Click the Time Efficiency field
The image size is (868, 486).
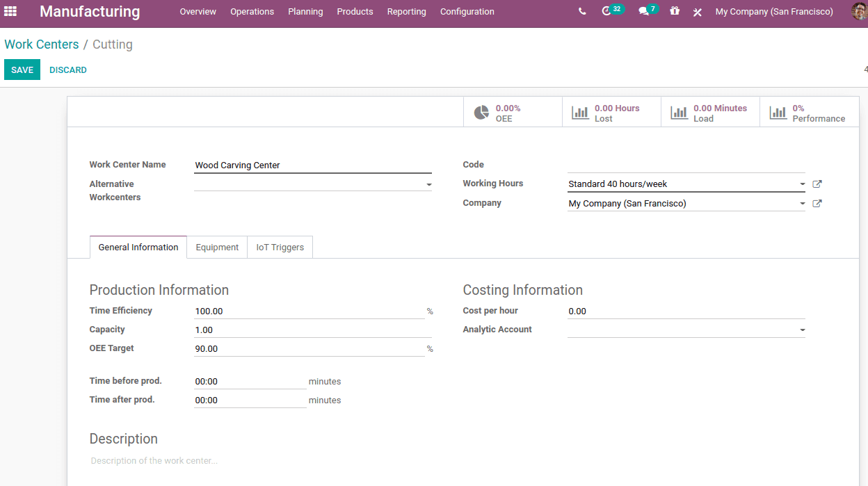pos(310,311)
